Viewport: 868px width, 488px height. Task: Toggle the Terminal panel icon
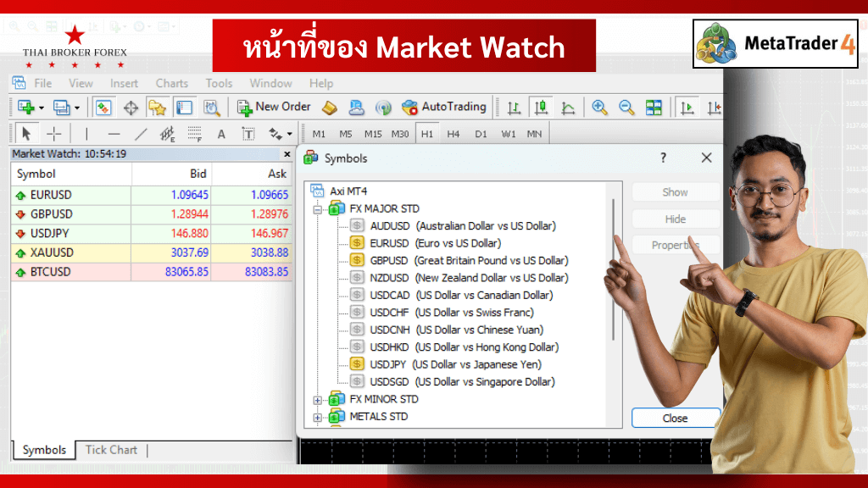[x=184, y=108]
